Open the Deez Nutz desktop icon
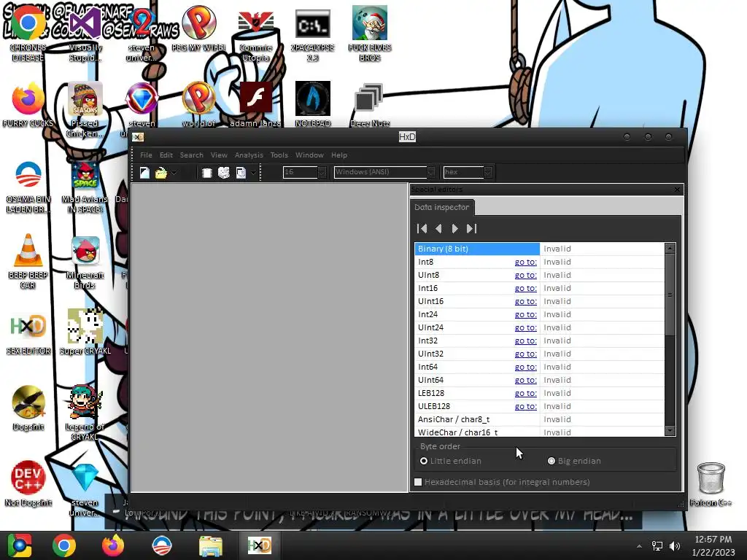This screenshot has width=747, height=560. 370,105
